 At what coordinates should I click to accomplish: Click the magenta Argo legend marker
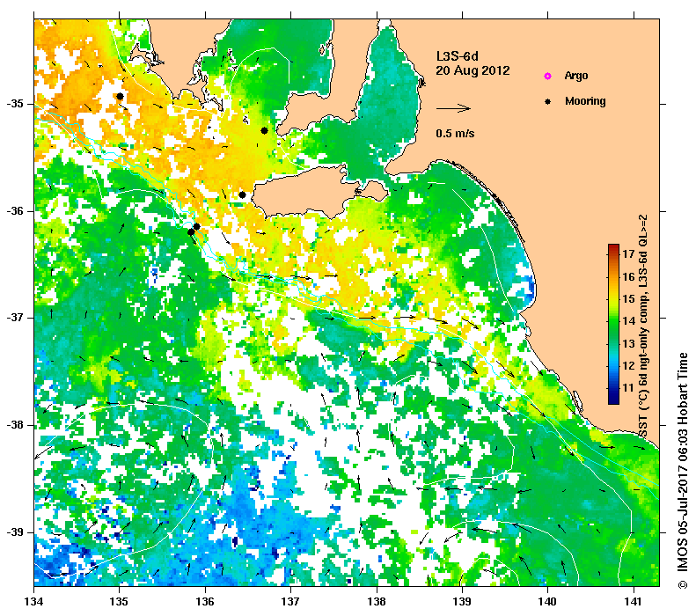[548, 76]
